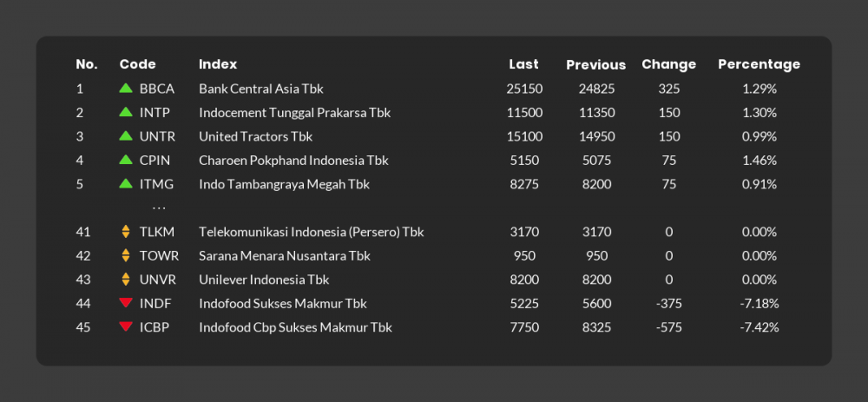868x402 pixels.
Task: Click the Code column header
Action: (x=137, y=64)
